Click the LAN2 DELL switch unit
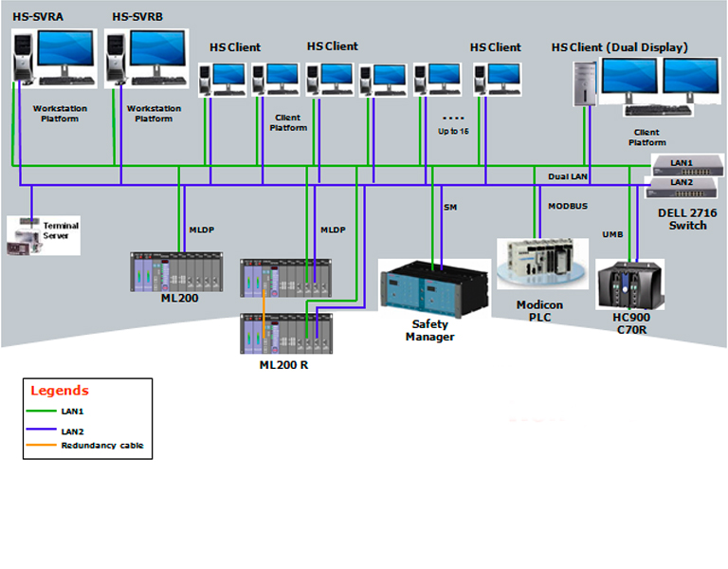 pyautogui.click(x=684, y=187)
